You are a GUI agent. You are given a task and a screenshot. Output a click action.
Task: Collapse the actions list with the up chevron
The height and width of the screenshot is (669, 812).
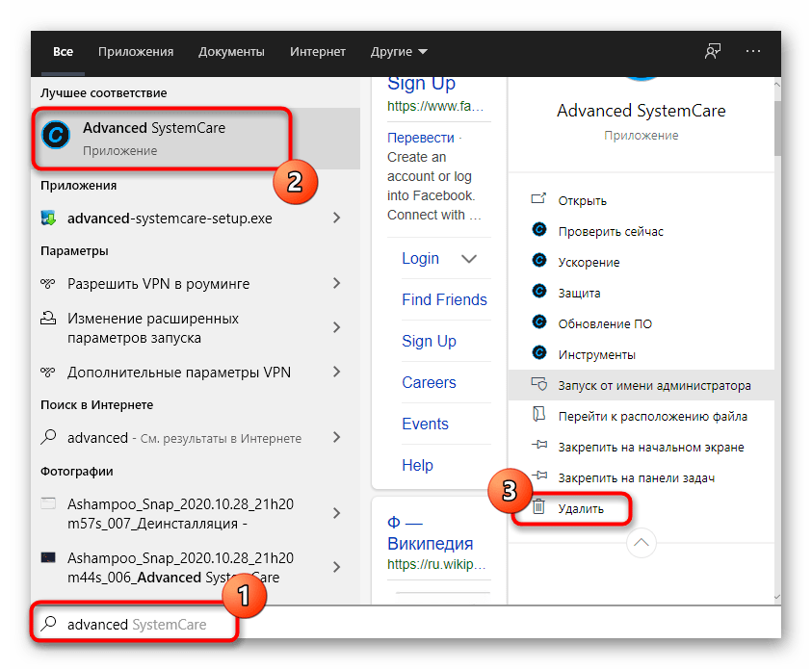[x=642, y=543]
